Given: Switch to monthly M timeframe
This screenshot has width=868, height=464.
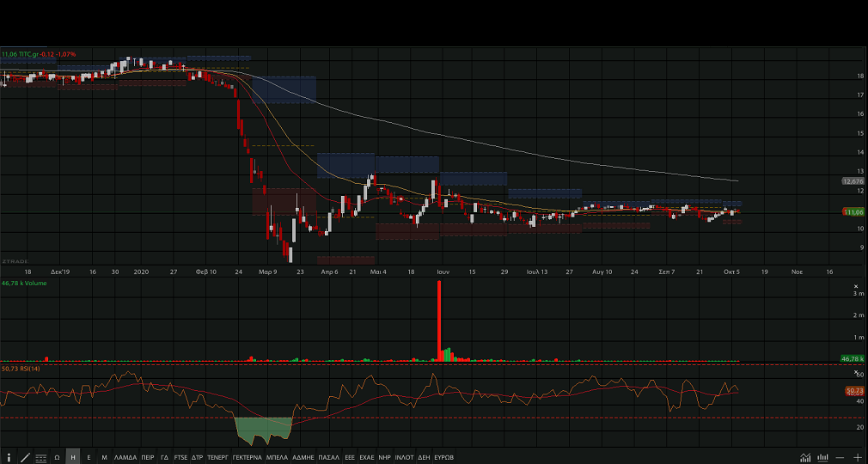Looking at the screenshot, I should [104, 457].
